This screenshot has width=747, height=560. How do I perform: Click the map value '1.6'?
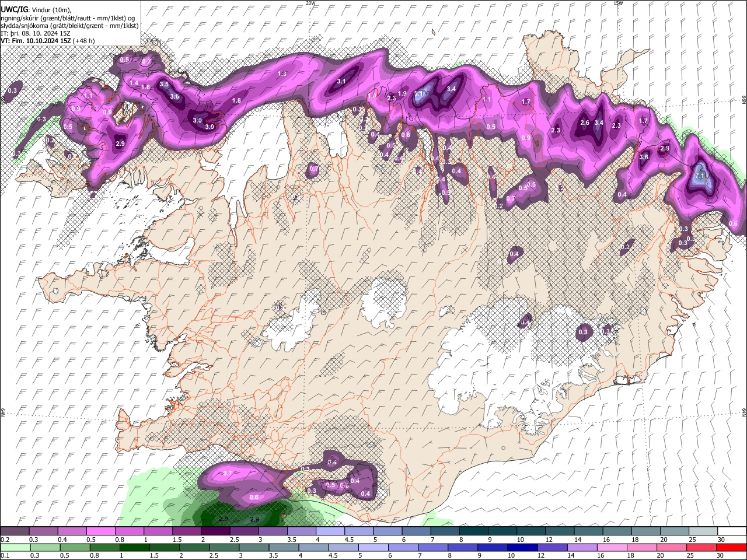click(145, 87)
